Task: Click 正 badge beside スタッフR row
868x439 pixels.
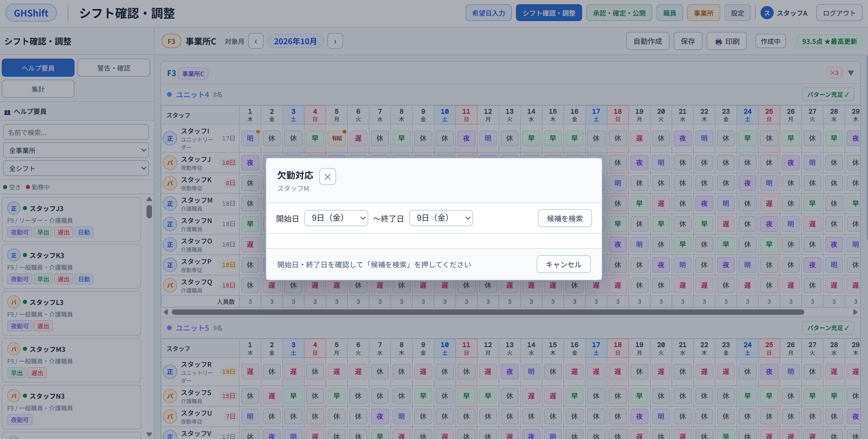Action: click(170, 372)
